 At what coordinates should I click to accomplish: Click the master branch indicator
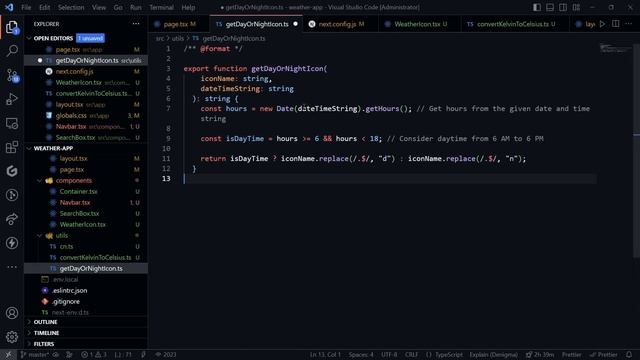(x=35, y=355)
